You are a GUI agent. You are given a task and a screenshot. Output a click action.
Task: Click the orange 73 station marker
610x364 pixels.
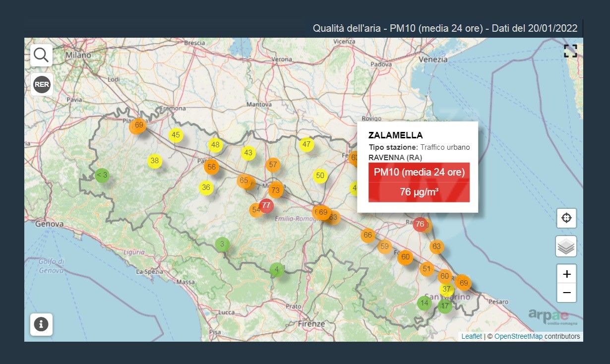[276, 190]
